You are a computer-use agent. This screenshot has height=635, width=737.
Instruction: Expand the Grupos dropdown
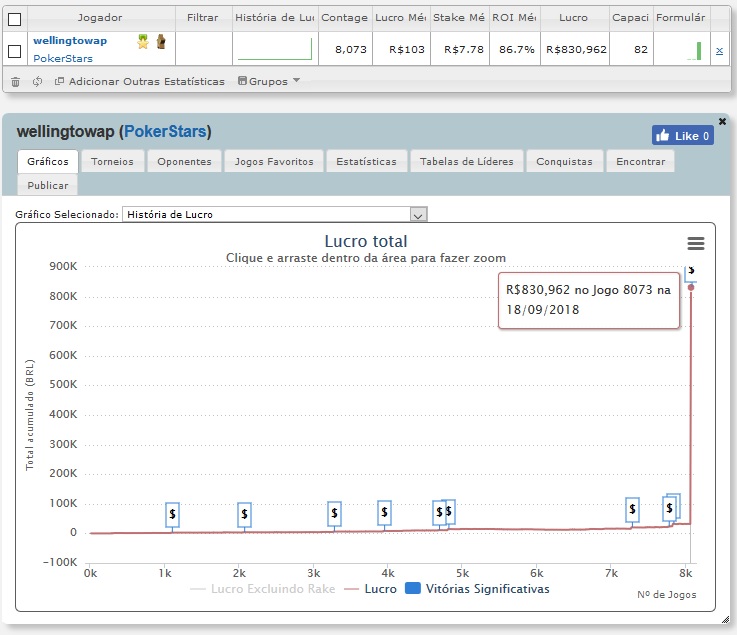coord(268,81)
